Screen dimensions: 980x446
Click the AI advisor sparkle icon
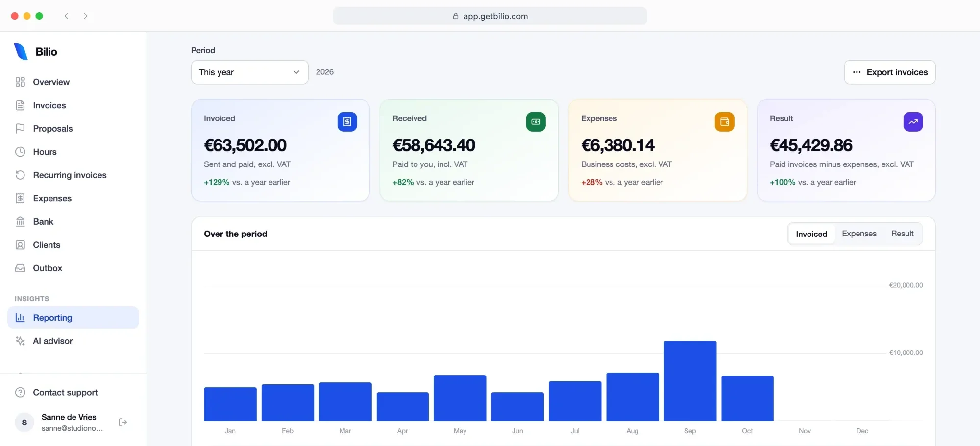pyautogui.click(x=20, y=341)
